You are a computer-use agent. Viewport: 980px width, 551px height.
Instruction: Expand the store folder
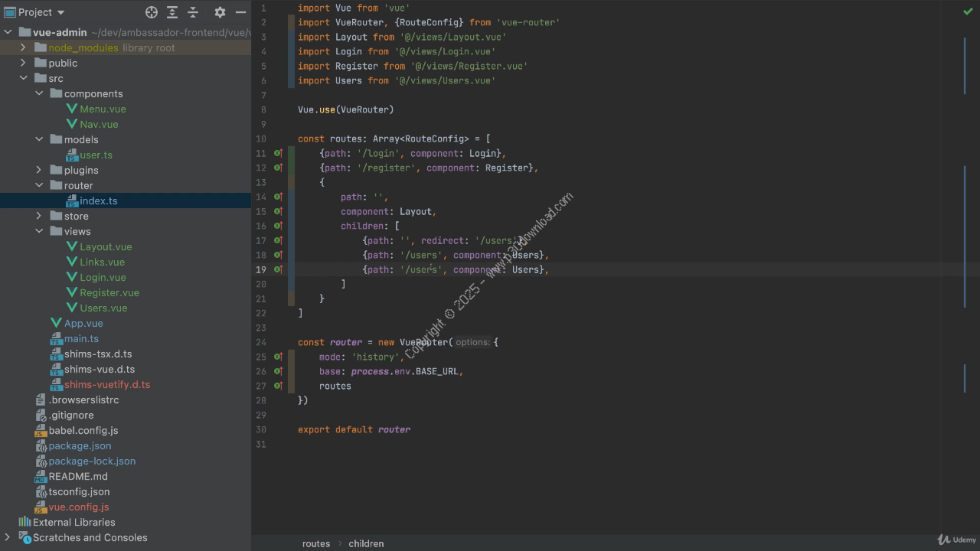pyautogui.click(x=39, y=216)
